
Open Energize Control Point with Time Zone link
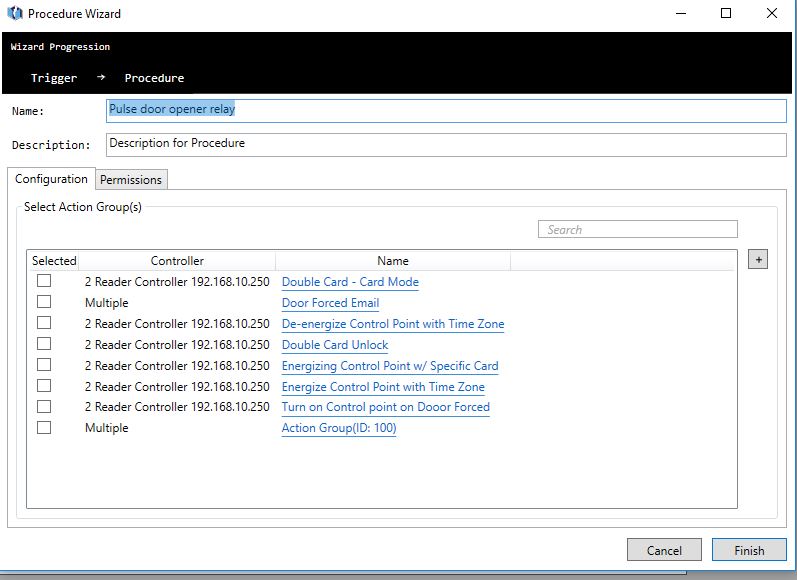[x=383, y=387]
